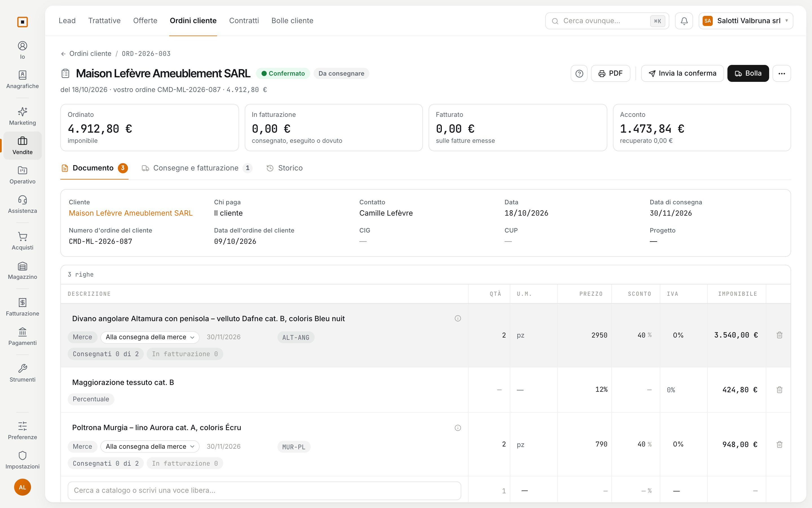Viewport: 812px width, 508px height.
Task: Open Strumenti tools section
Action: (x=23, y=373)
